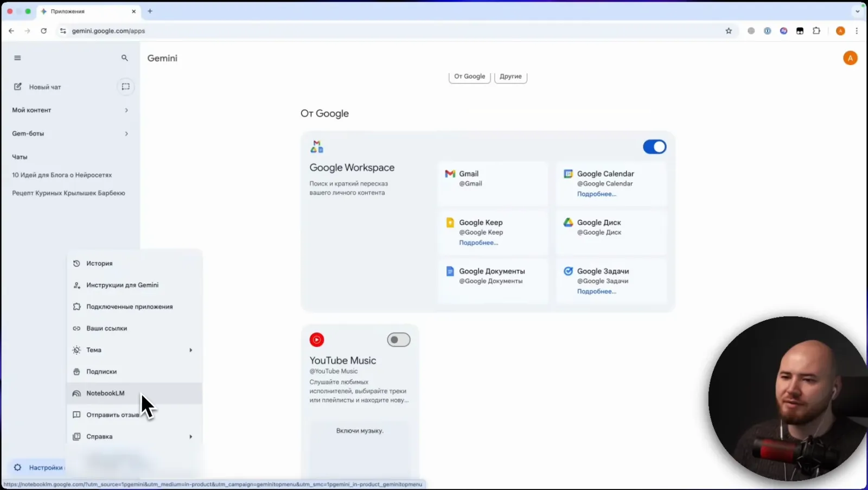The height and width of the screenshot is (490, 868).
Task: Click the Google Задачи icon
Action: click(568, 271)
